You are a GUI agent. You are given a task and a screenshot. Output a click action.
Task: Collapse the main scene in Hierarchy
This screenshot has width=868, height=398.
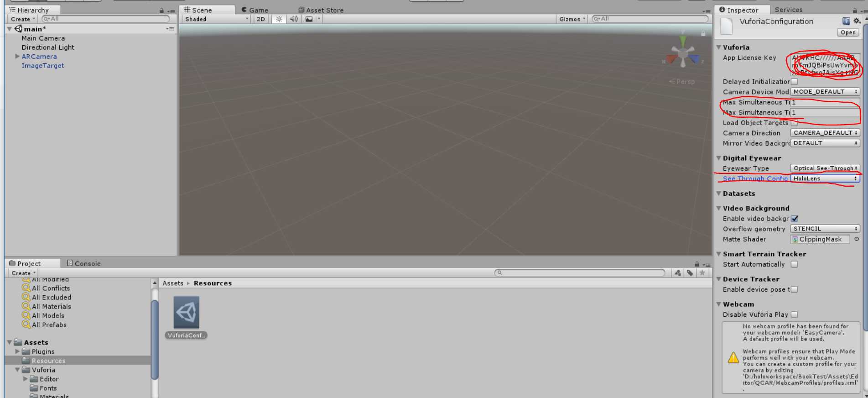(9, 29)
